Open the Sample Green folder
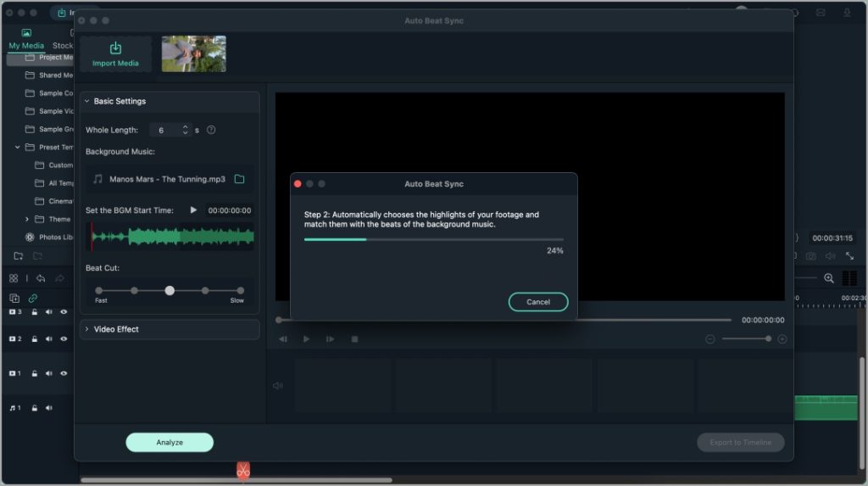 [x=49, y=129]
